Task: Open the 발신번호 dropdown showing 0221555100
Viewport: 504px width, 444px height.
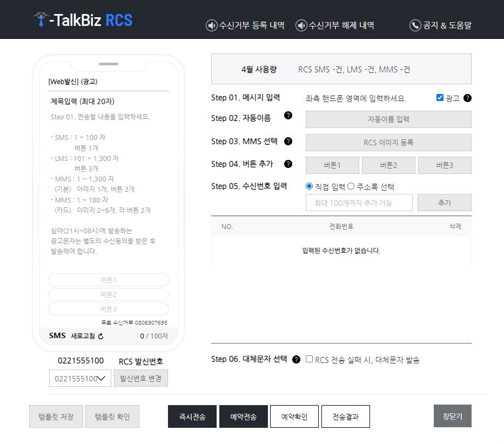Action: pos(79,378)
